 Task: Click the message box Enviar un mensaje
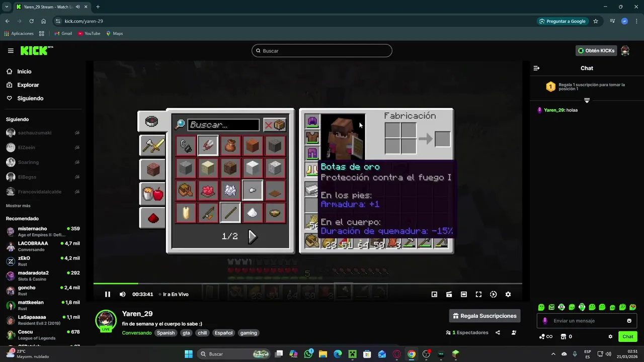587,321
